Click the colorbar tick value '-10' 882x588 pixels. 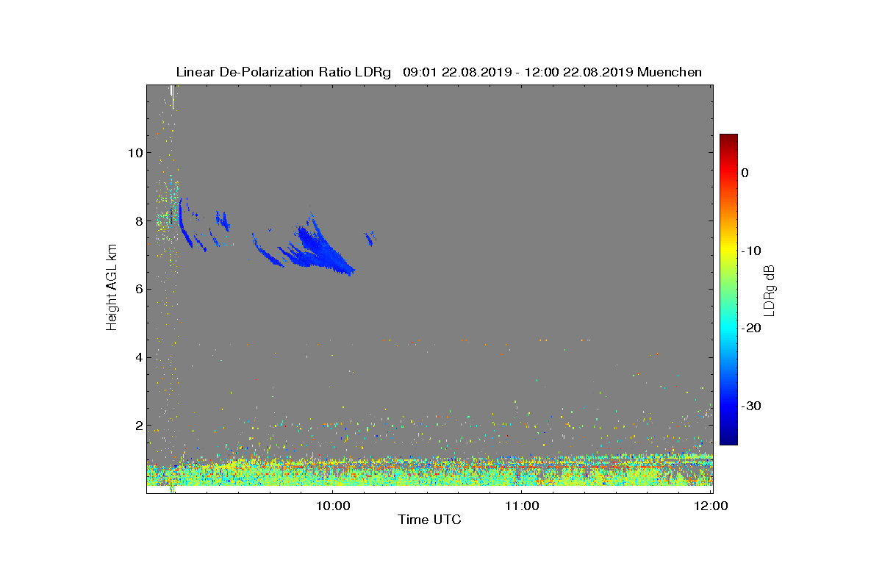(x=750, y=251)
